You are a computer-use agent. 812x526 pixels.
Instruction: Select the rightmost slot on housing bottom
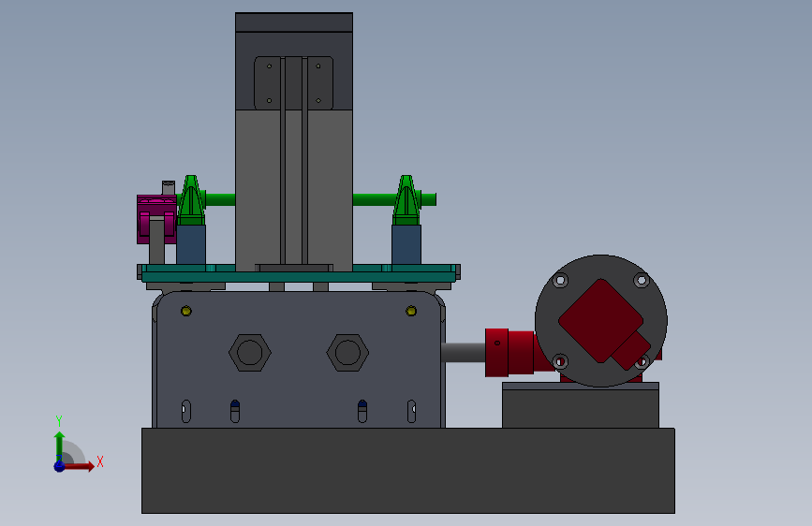(411, 412)
